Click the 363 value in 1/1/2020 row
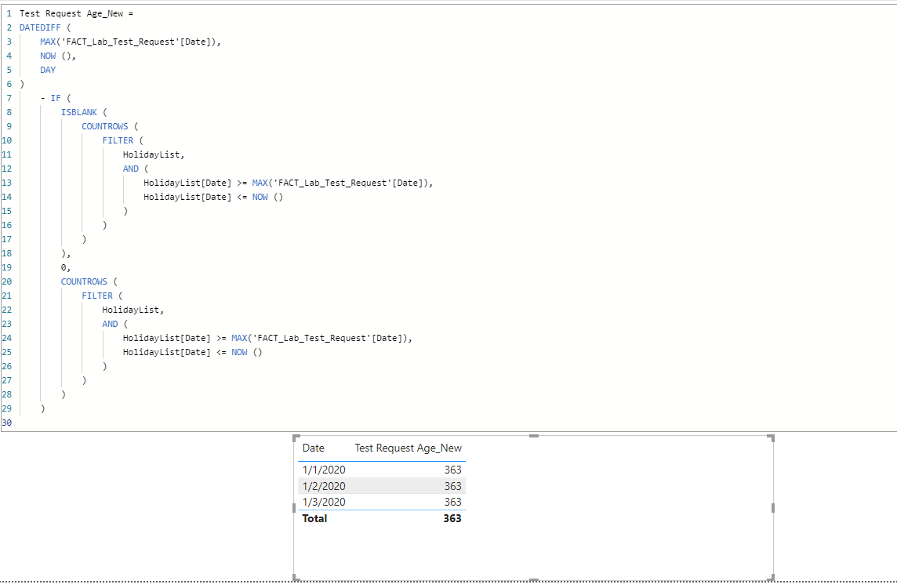Screen dimensions: 897x588 pos(452,470)
